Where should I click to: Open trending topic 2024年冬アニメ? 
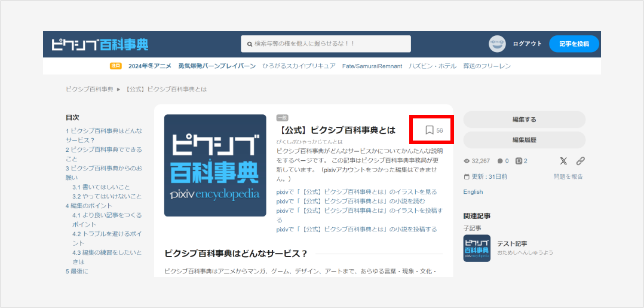(x=150, y=66)
